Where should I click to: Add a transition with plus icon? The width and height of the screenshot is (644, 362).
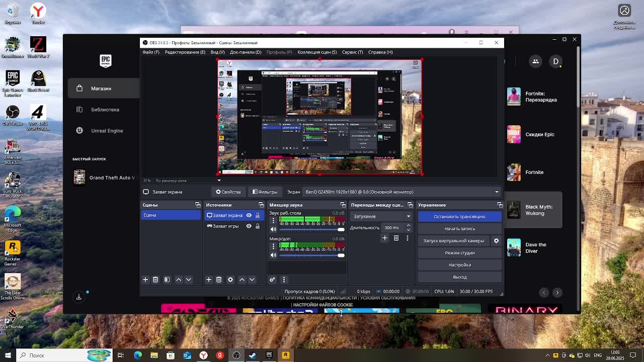384,238
